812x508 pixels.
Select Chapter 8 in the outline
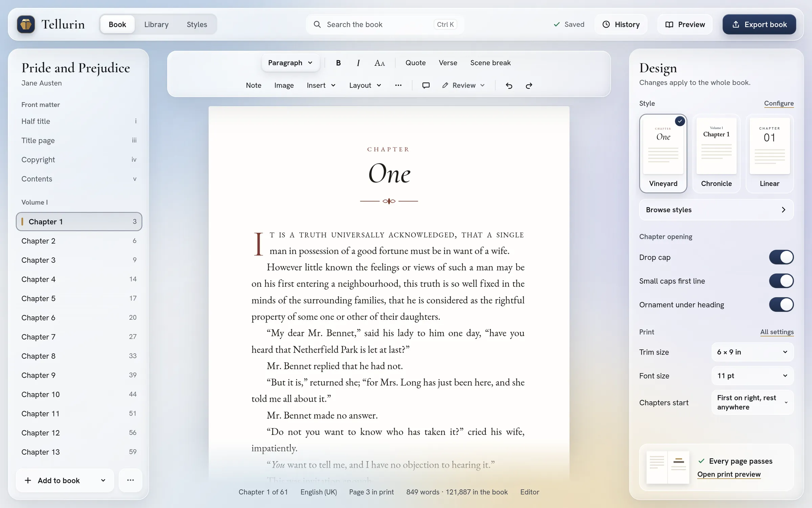(x=79, y=356)
